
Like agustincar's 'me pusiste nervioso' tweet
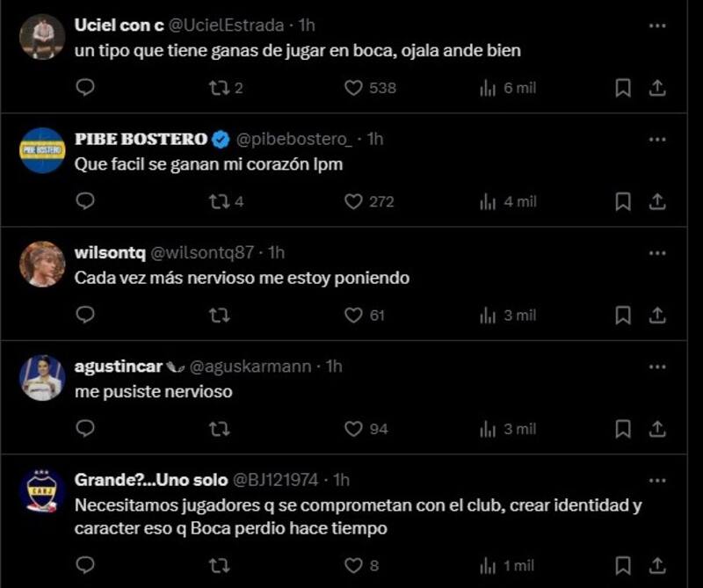point(353,429)
